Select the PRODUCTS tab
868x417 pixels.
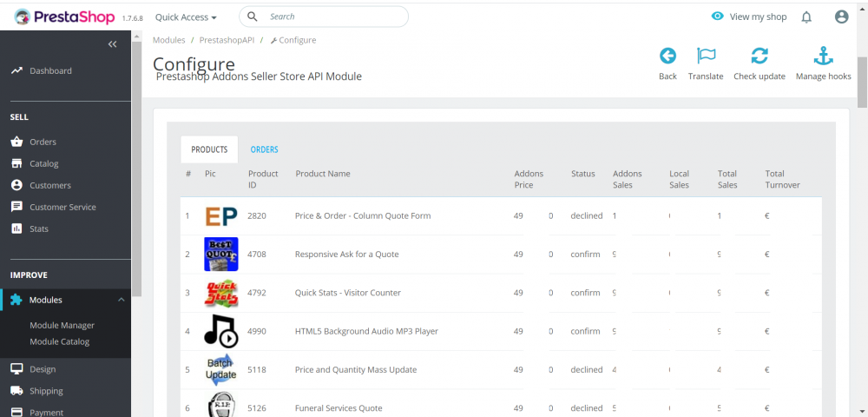coord(209,149)
